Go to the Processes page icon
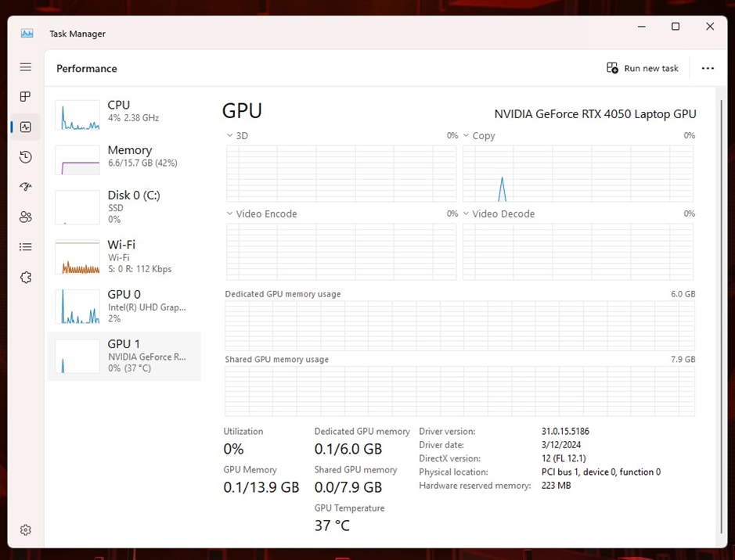Viewport: 735px width, 560px height. 26,97
